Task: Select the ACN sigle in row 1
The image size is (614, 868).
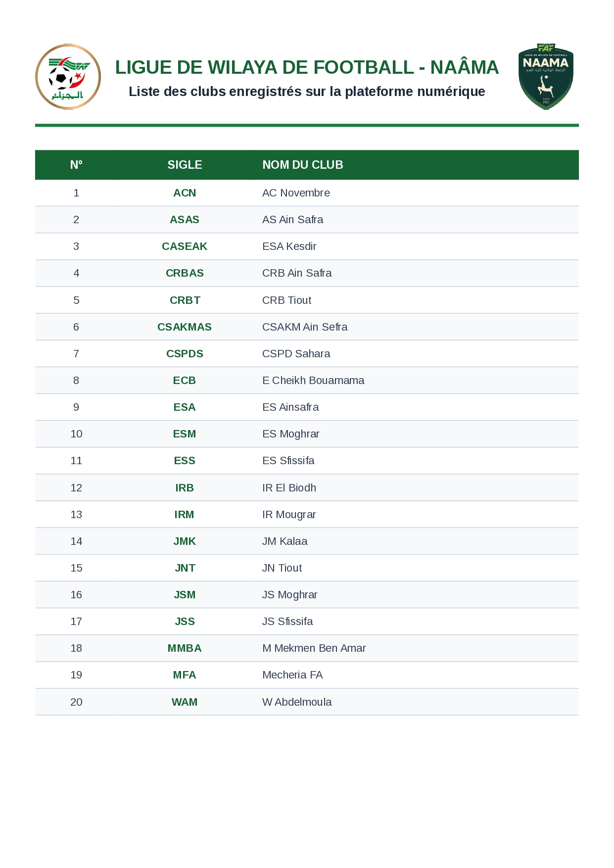Action: 185,193
